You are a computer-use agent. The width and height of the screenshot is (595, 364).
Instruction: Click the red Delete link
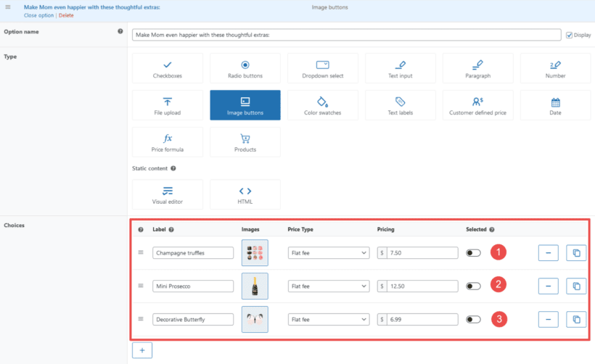(x=66, y=15)
